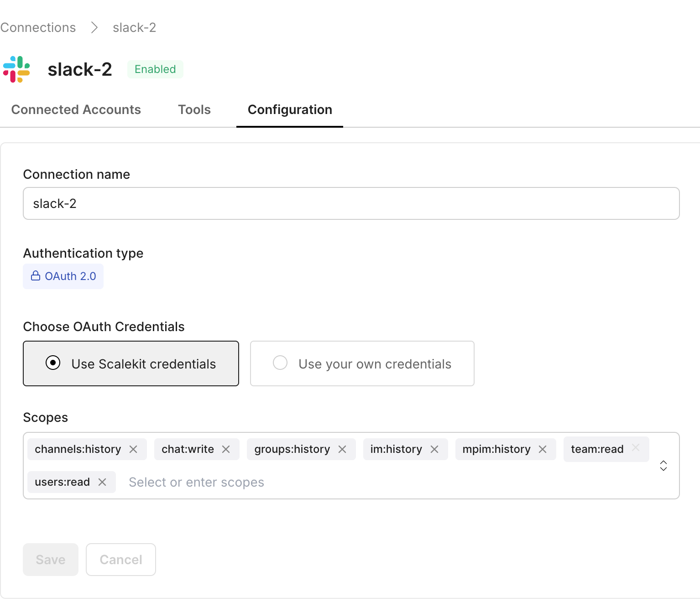Remove the users:read scope tag
Viewport: 700px width, 602px height.
pyautogui.click(x=102, y=482)
